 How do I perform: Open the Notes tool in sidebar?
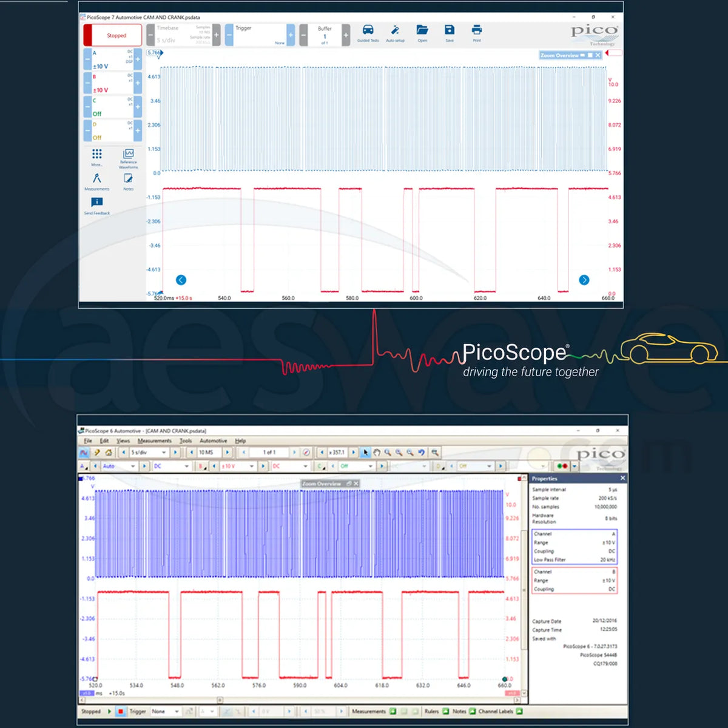click(129, 180)
